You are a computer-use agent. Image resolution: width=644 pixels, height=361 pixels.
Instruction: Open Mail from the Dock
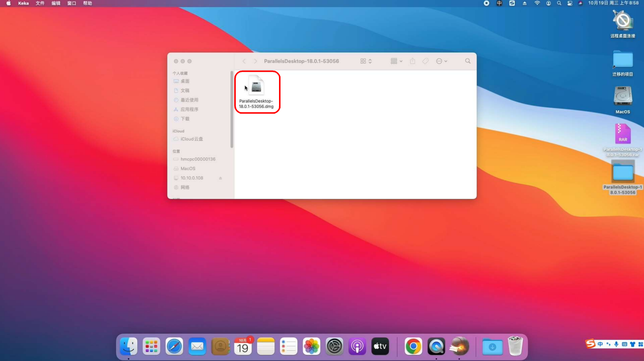(x=197, y=347)
